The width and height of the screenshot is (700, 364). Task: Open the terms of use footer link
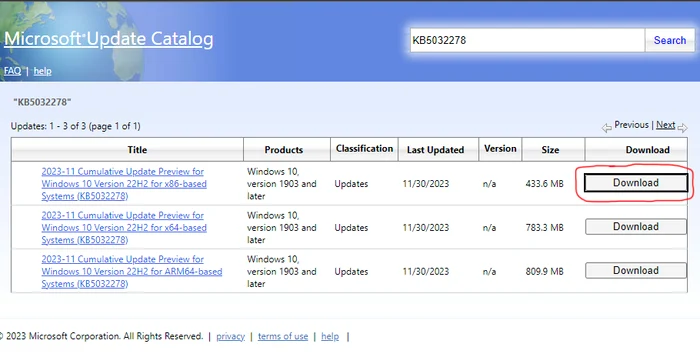point(283,336)
